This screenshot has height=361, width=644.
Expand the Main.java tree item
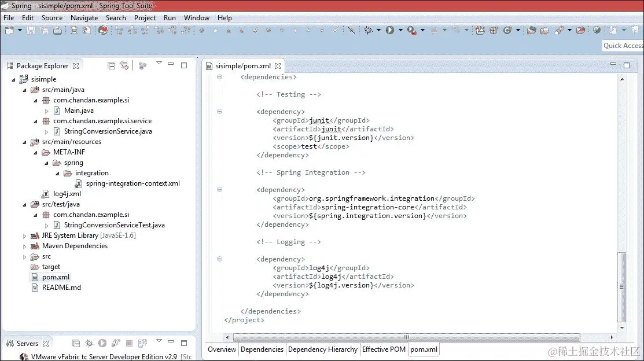46,111
